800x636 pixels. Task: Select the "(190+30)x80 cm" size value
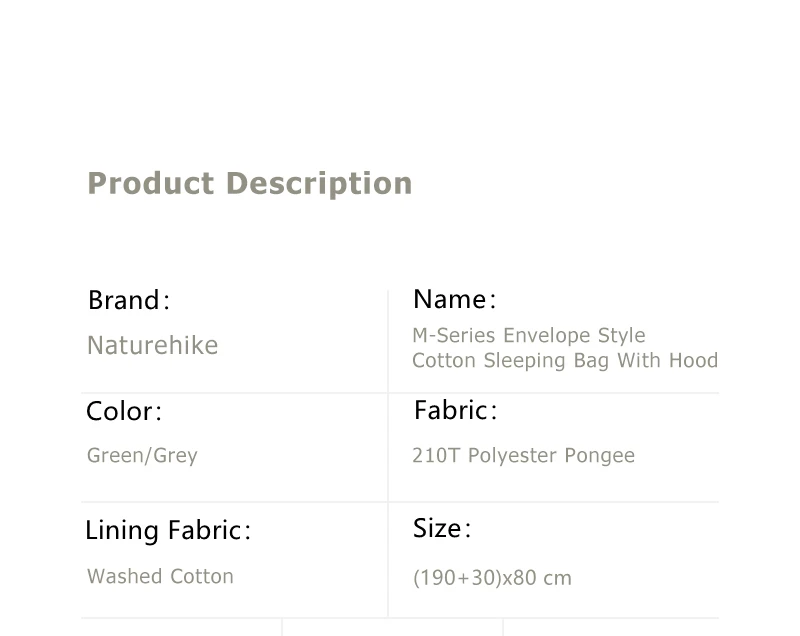click(492, 578)
